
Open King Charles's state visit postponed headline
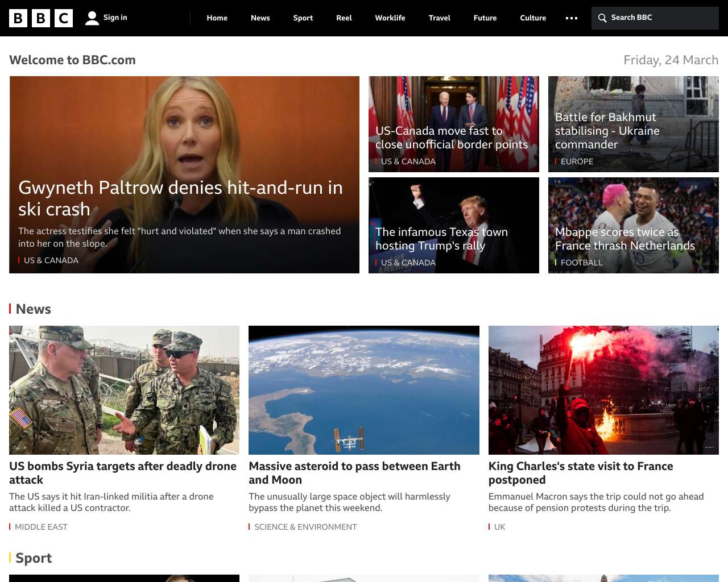[x=581, y=473]
